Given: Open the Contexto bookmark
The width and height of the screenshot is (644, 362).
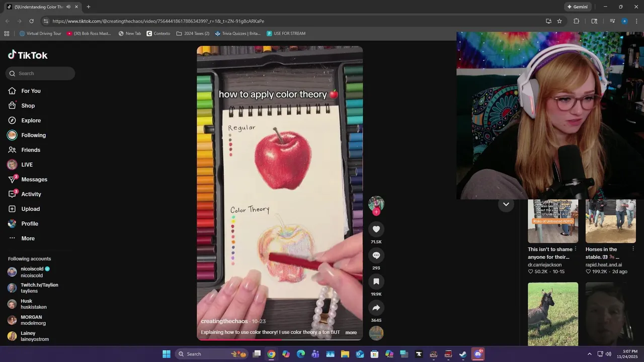Looking at the screenshot, I should [158, 33].
